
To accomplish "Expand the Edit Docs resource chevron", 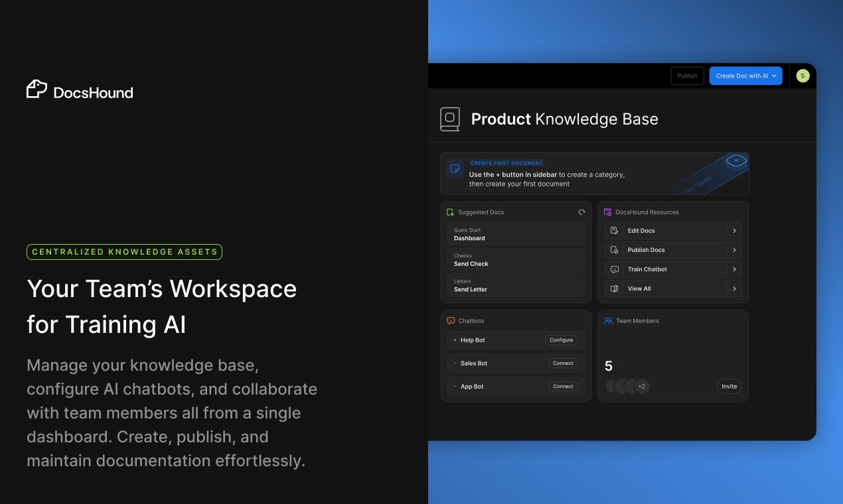I will tap(734, 231).
